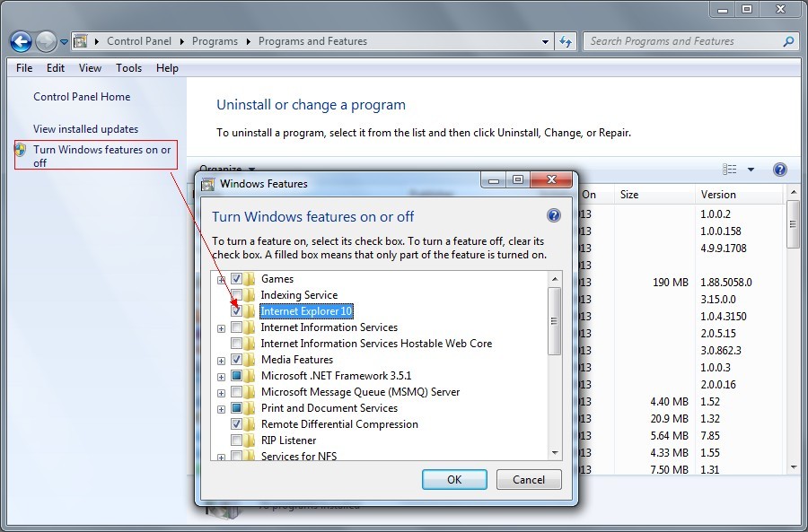The width and height of the screenshot is (808, 532).
Task: Navigate to Programs in the breadcrumb
Action: [215, 41]
